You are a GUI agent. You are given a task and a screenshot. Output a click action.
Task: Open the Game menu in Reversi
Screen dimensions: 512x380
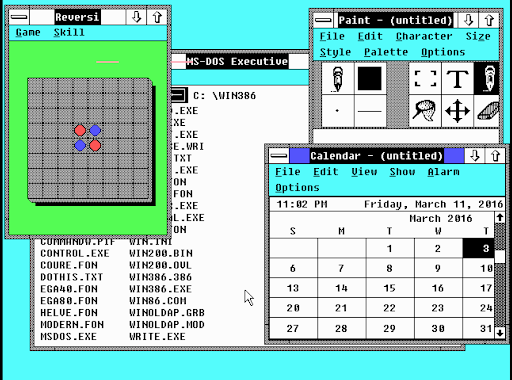pos(28,32)
